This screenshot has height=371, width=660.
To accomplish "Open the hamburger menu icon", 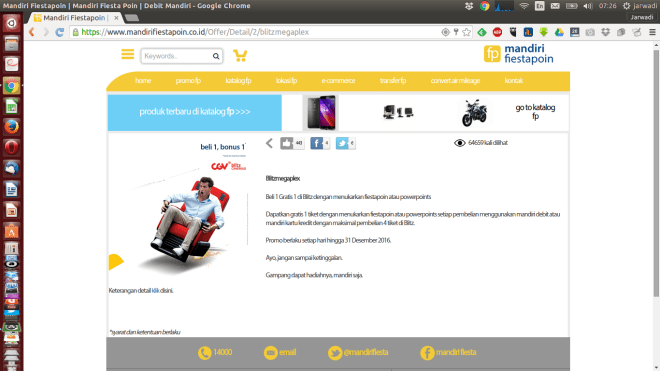I will 128,54.
